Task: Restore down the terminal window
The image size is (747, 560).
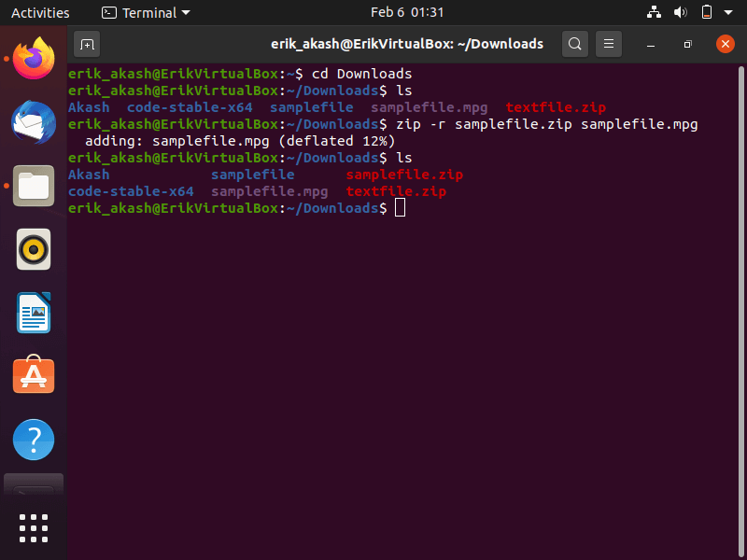Action: pos(687,45)
